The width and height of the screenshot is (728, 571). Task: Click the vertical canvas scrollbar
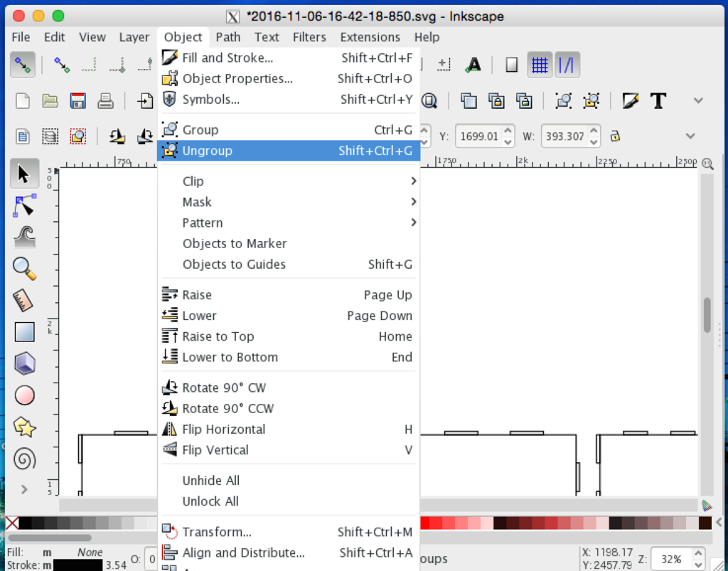point(707,315)
